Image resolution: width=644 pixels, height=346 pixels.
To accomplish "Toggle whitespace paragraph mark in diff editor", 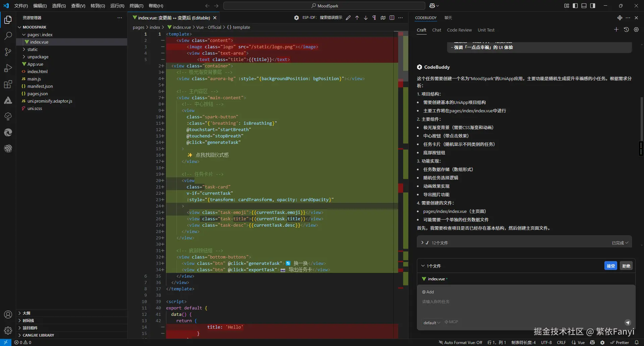I will click(374, 18).
